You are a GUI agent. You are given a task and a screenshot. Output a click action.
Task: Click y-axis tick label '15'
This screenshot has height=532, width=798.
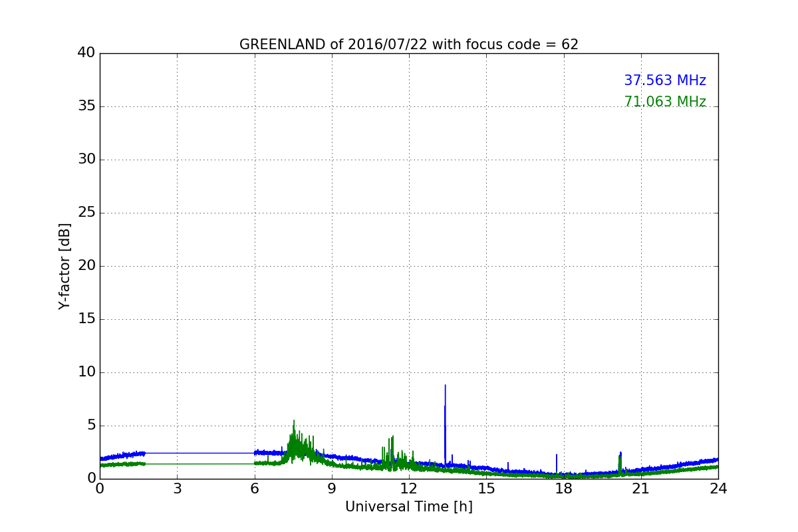tap(86, 319)
